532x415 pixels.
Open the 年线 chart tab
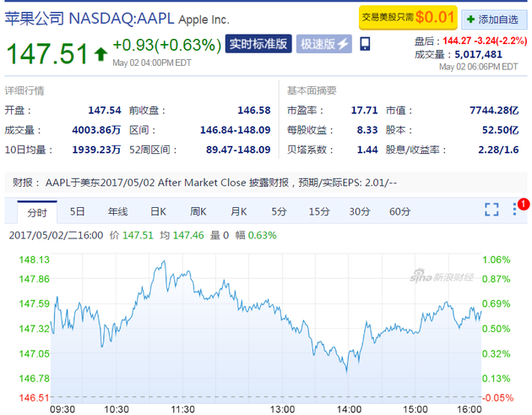click(117, 211)
